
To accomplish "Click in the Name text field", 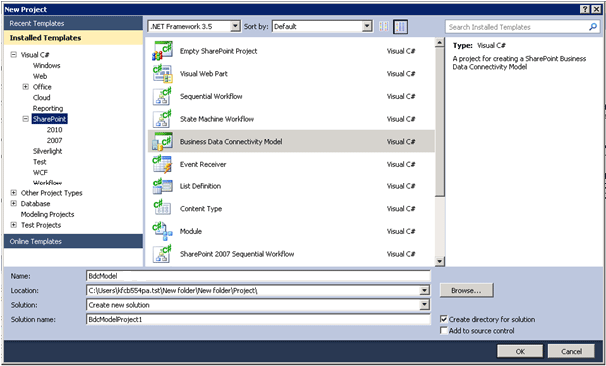I will pyautogui.click(x=258, y=276).
